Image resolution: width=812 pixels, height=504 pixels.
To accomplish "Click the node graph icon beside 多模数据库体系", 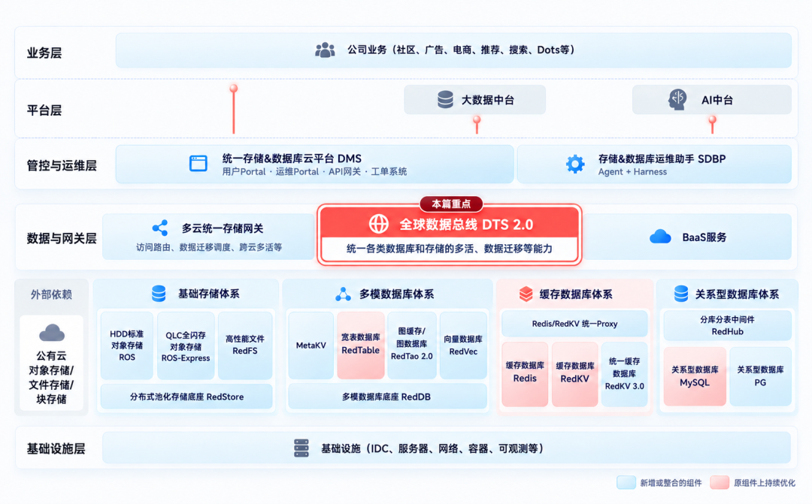I will [343, 294].
